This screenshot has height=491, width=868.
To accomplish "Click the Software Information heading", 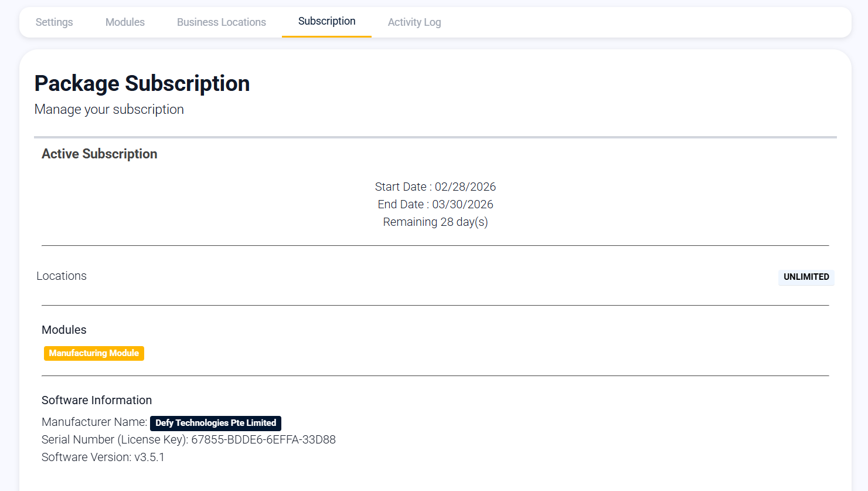I will [97, 400].
